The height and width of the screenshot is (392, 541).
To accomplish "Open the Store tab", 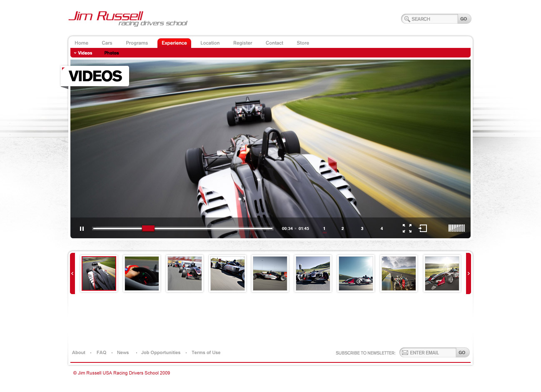I will pos(303,43).
